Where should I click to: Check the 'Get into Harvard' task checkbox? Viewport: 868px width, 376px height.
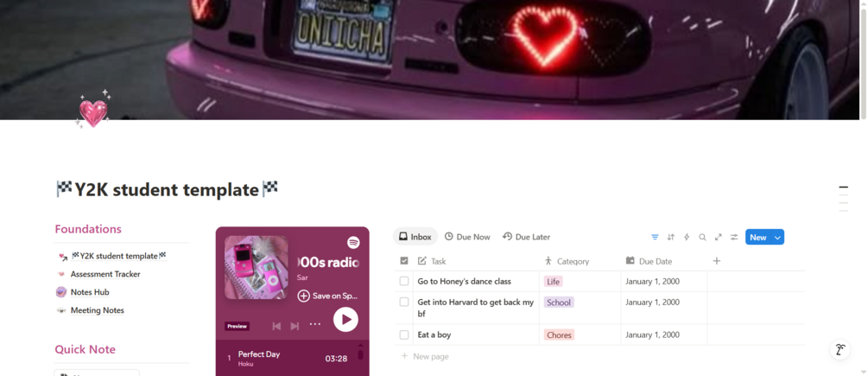(x=404, y=302)
